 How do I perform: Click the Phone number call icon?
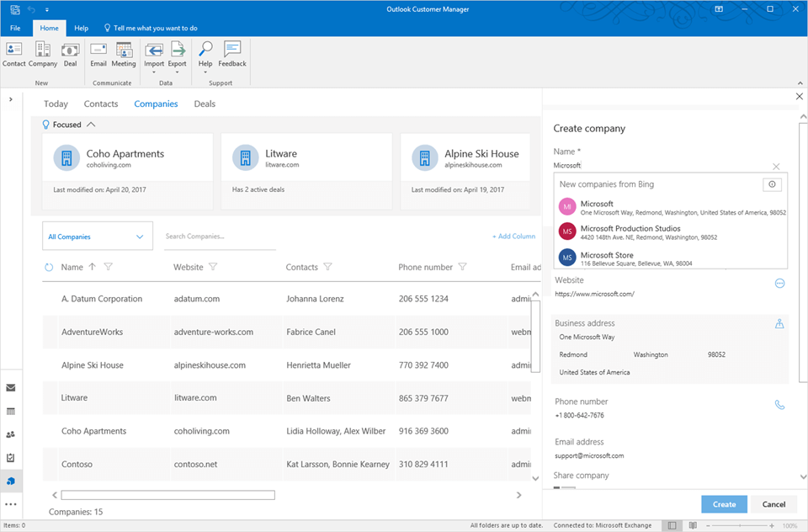click(779, 405)
